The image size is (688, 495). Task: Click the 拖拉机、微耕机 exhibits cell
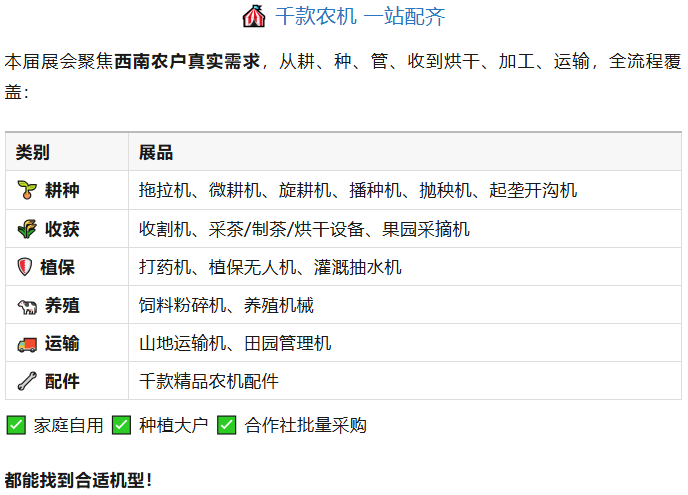(357, 191)
